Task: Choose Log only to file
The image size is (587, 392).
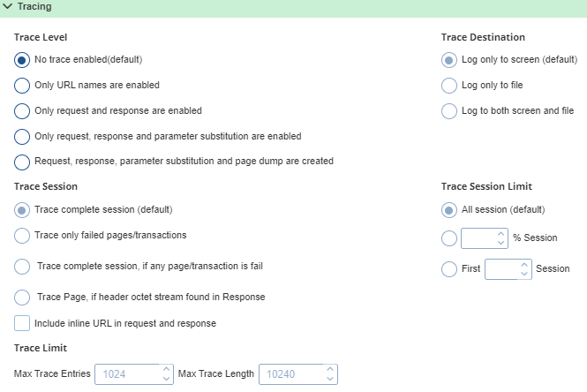Action: click(449, 86)
